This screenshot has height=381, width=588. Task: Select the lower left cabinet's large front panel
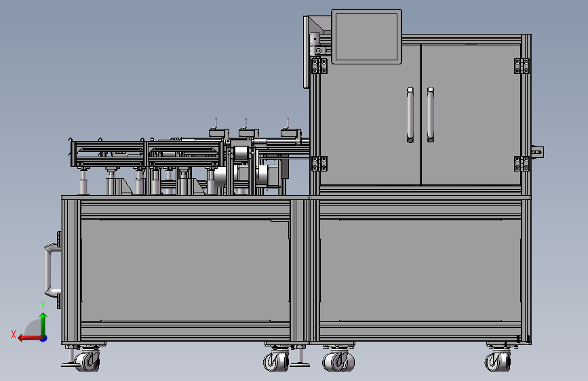coord(185,270)
